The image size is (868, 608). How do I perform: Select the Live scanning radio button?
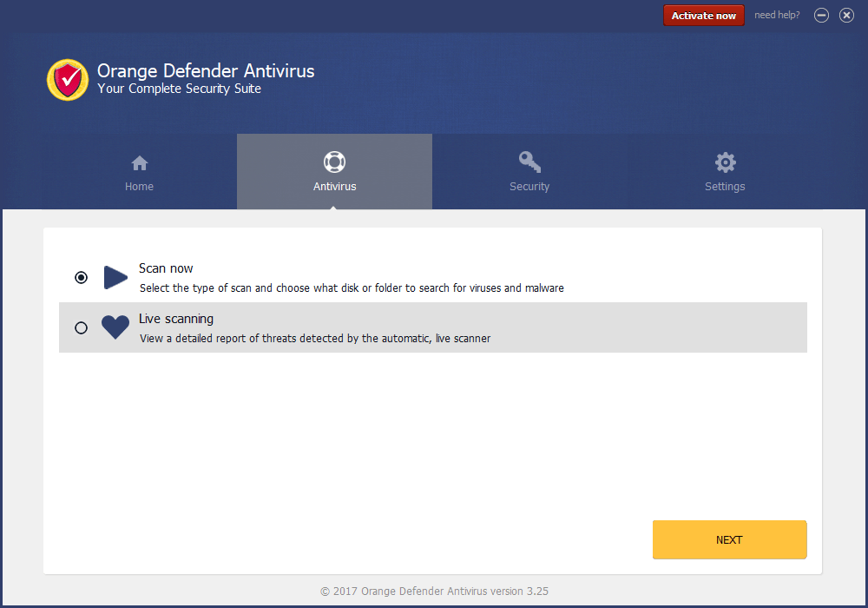pyautogui.click(x=81, y=327)
